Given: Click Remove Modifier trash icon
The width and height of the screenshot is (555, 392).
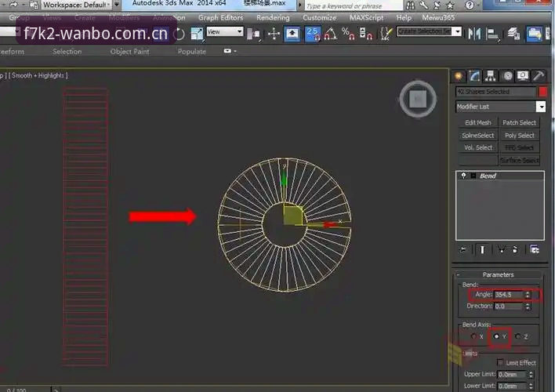Looking at the screenshot, I should click(x=515, y=249).
